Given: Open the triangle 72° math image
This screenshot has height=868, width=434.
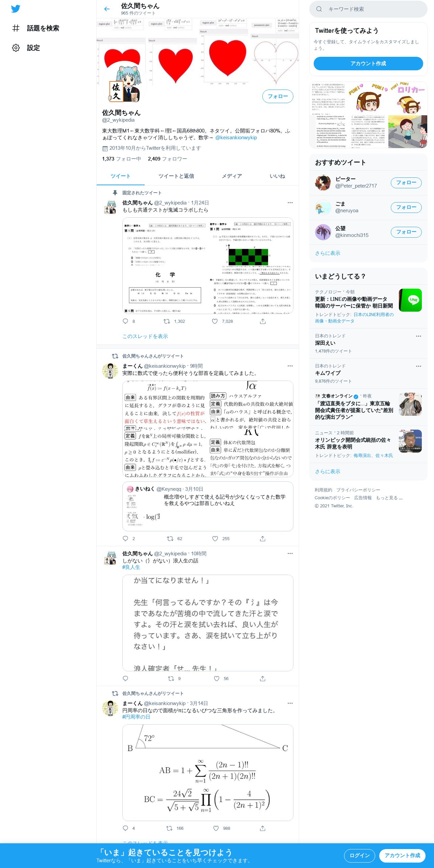Looking at the screenshot, I should [208, 773].
